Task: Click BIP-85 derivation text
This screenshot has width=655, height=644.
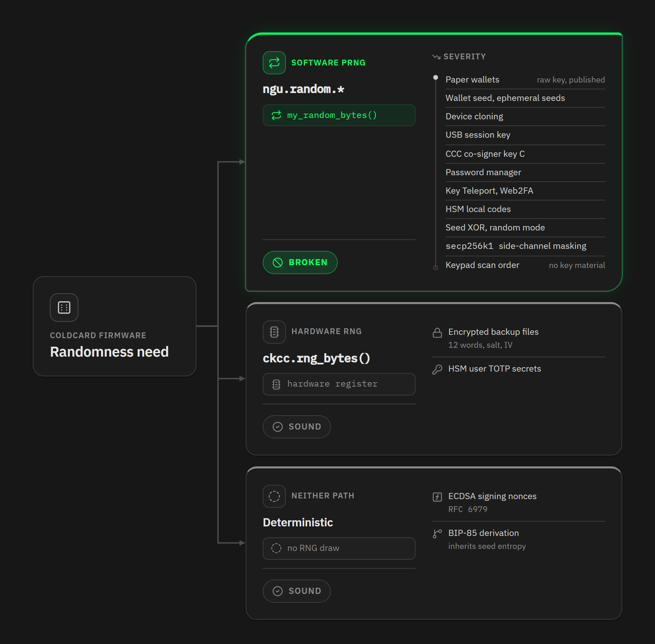Action: 483,533
